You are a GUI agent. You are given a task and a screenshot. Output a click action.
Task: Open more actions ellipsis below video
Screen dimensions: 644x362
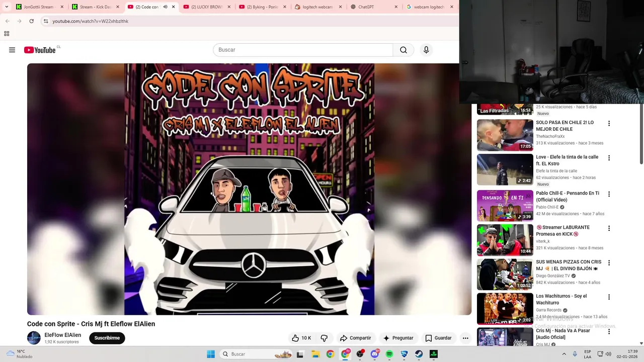coord(465,338)
